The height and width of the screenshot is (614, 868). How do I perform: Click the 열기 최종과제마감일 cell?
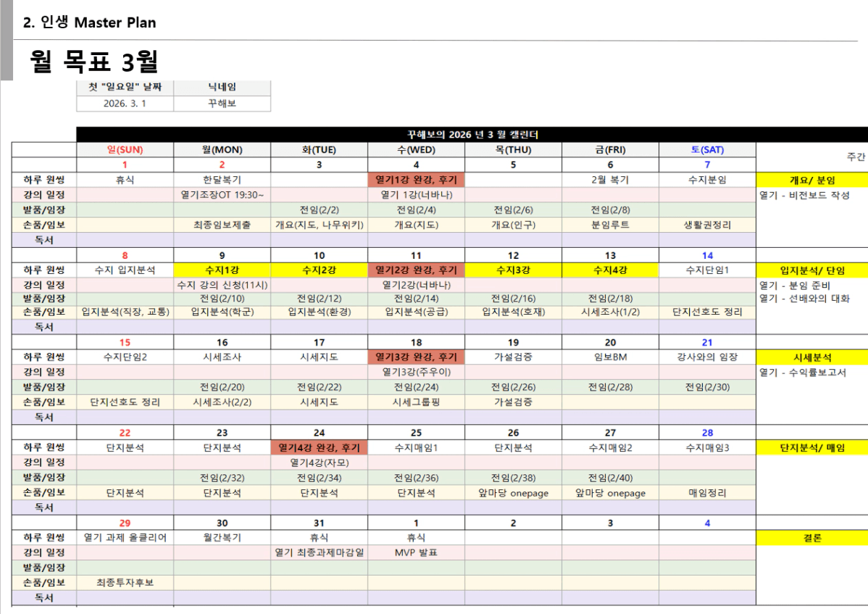[x=319, y=553]
